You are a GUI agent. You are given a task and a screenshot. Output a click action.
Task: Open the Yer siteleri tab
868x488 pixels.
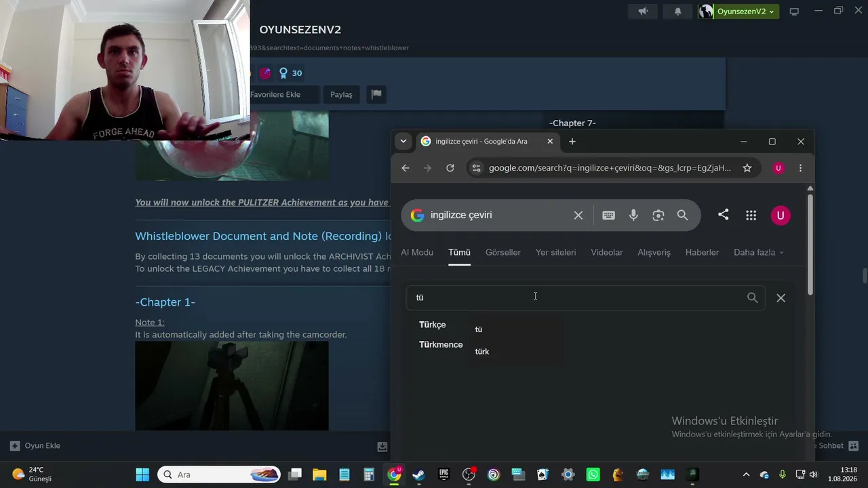(556, 252)
